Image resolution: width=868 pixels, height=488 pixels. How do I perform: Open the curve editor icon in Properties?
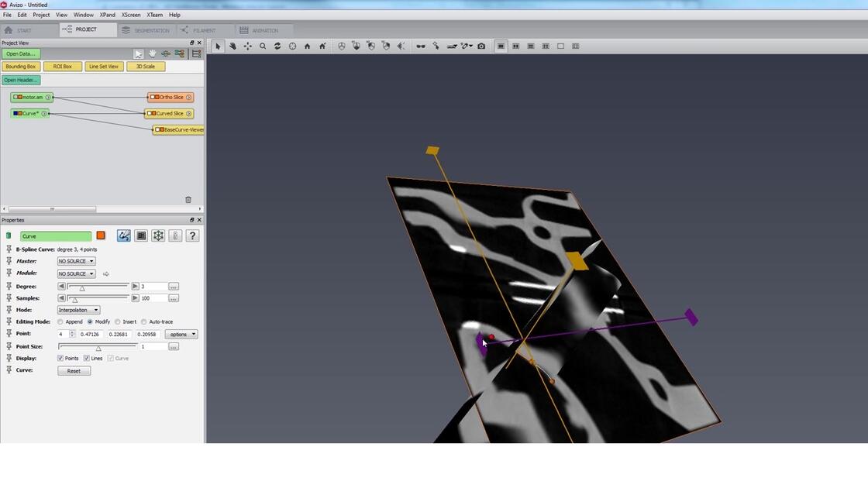pyautogui.click(x=124, y=236)
